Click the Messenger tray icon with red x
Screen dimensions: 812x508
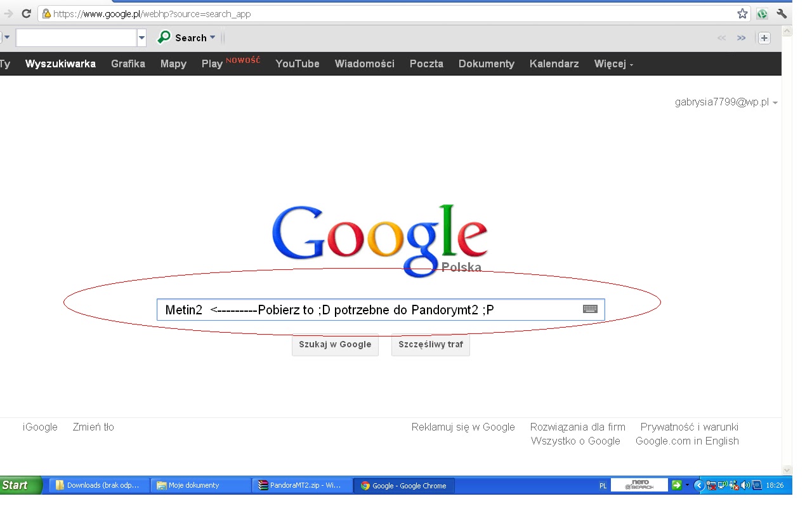pyautogui.click(x=735, y=485)
